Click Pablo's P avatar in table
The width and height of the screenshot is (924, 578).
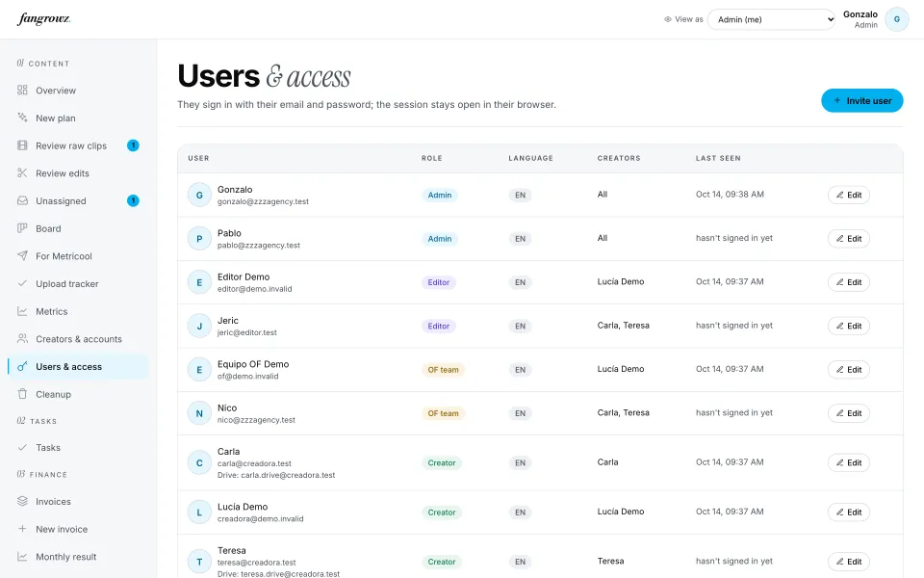tap(199, 238)
